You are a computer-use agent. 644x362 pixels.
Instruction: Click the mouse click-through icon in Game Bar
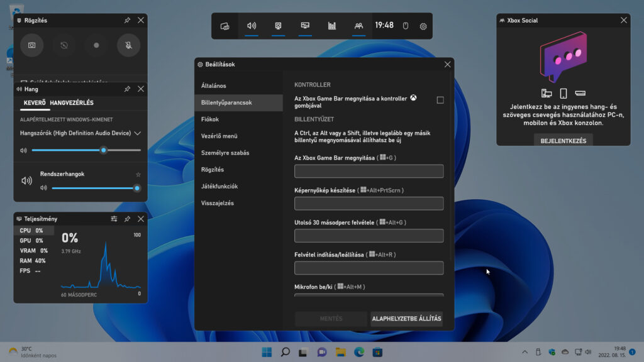[x=406, y=26]
